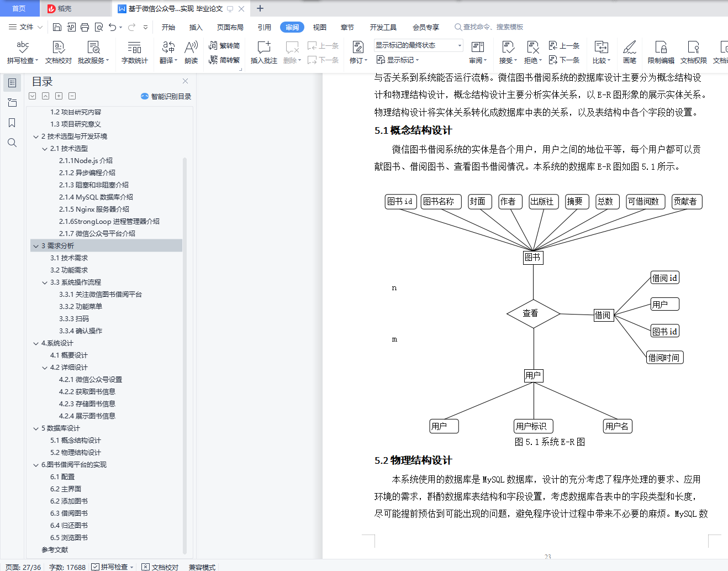The image size is (728, 571).
Task: Click the expand-all plus icon in outline pane
Action: coord(59,96)
